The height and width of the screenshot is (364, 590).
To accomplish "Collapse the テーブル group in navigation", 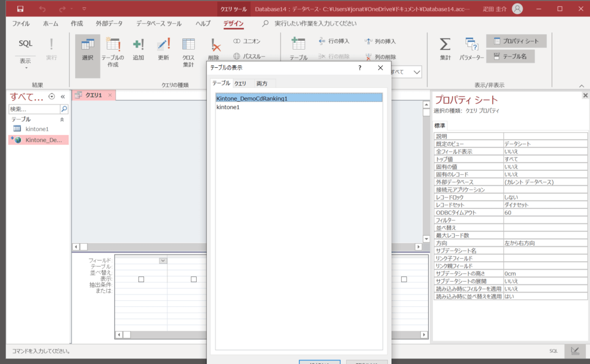I will 62,119.
